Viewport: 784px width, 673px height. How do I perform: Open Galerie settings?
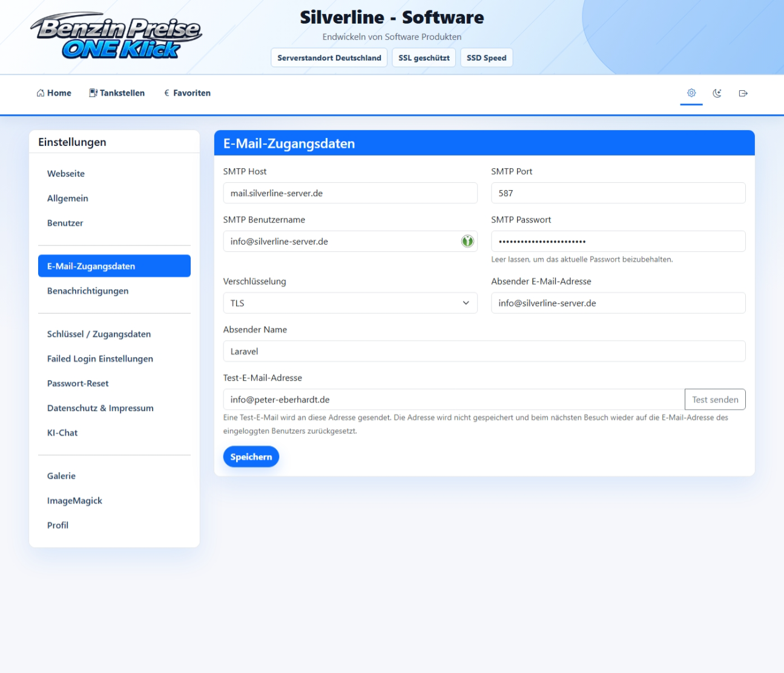point(114,476)
